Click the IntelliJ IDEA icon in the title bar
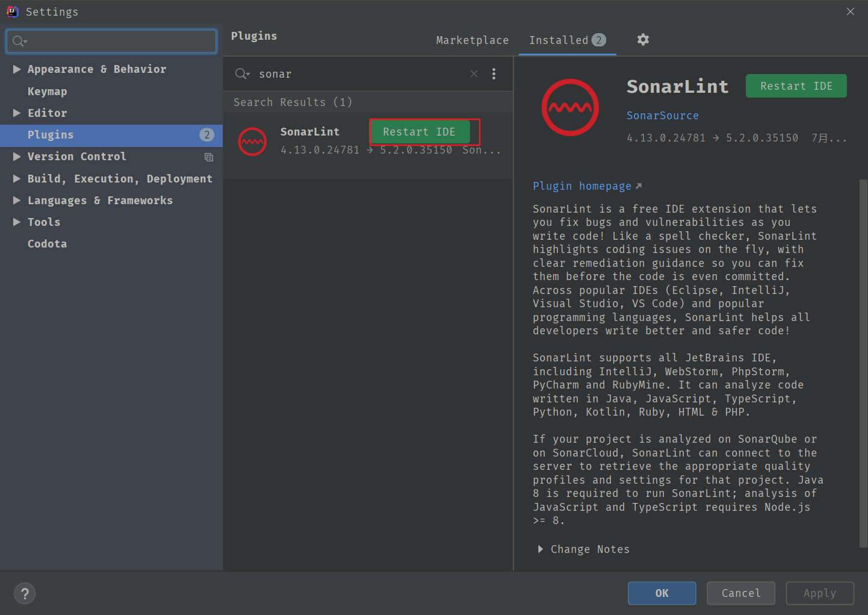This screenshot has width=868, height=615. [x=13, y=11]
